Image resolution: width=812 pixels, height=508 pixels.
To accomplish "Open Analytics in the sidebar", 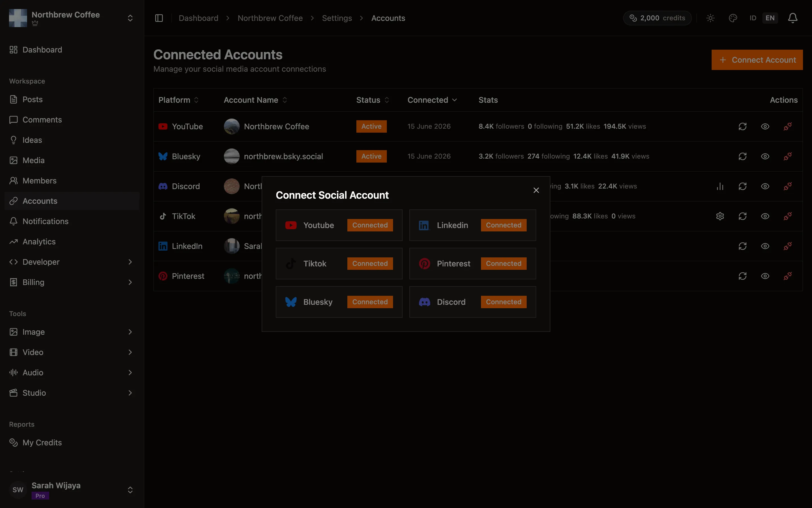I will [x=72, y=242].
